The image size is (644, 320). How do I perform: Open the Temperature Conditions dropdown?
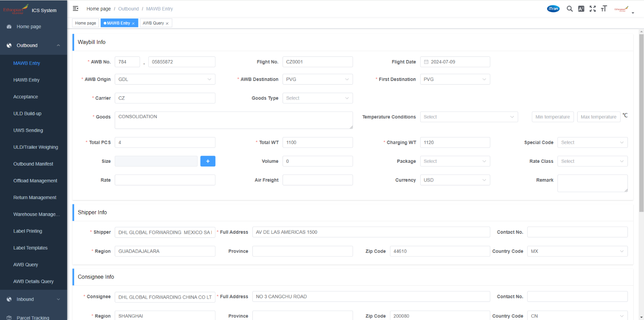469,117
